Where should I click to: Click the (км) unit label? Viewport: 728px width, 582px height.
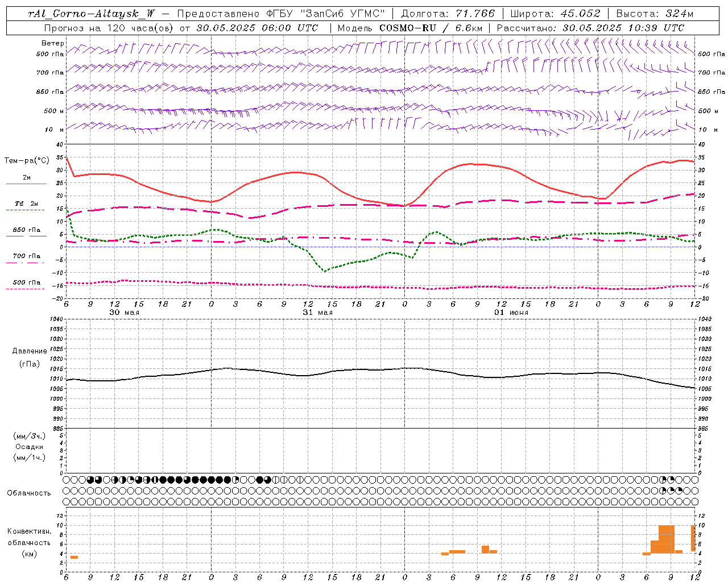pos(29,554)
